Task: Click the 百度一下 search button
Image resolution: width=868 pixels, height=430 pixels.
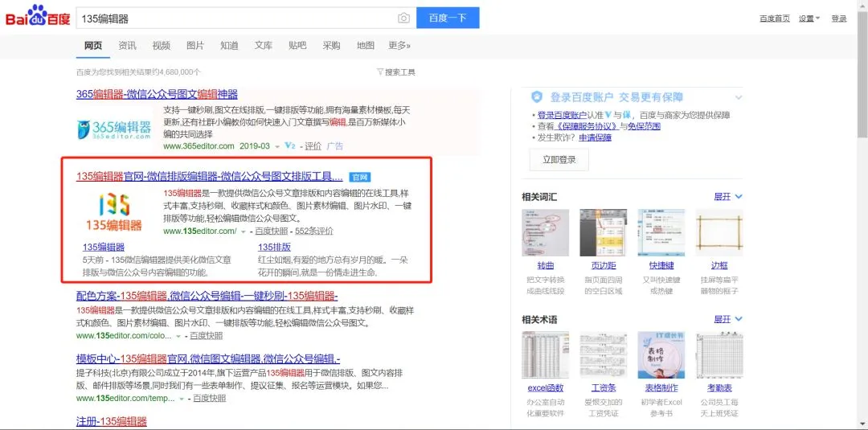Action: pyautogui.click(x=448, y=18)
